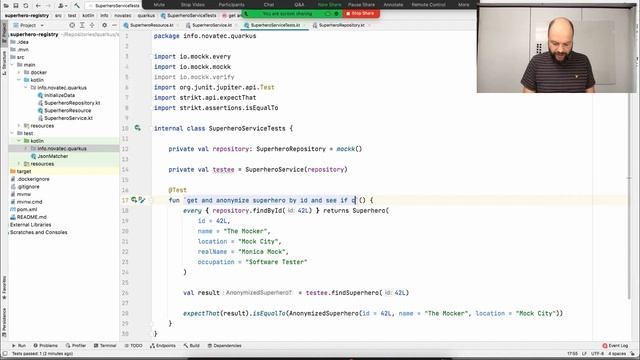This screenshot has width=640, height=360.
Task: Open the Profiler tool window
Action: [x=76, y=346]
